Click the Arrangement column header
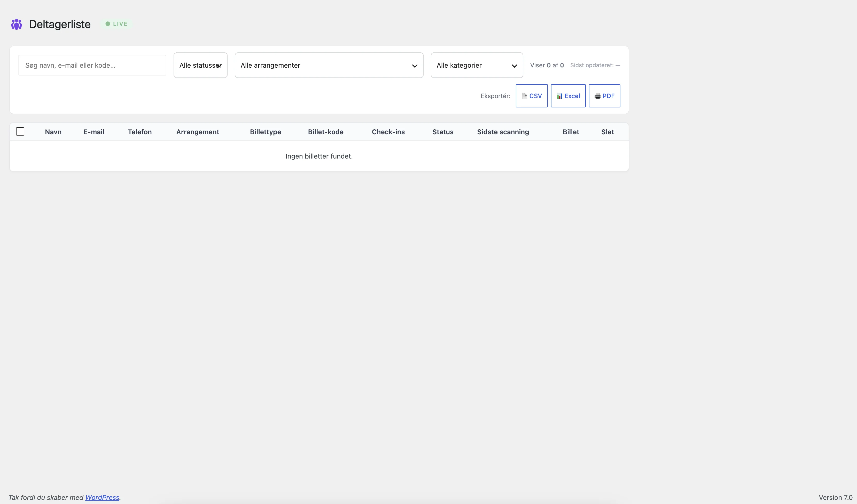The height and width of the screenshot is (504, 857). [x=198, y=132]
